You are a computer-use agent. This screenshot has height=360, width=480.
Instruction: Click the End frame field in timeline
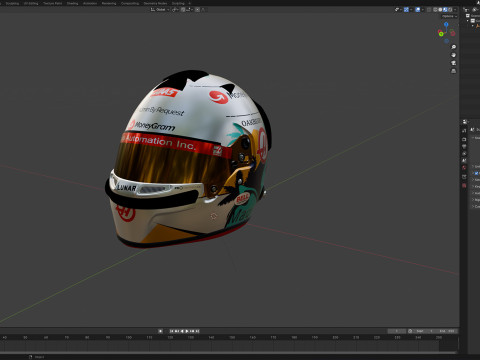(x=446, y=331)
